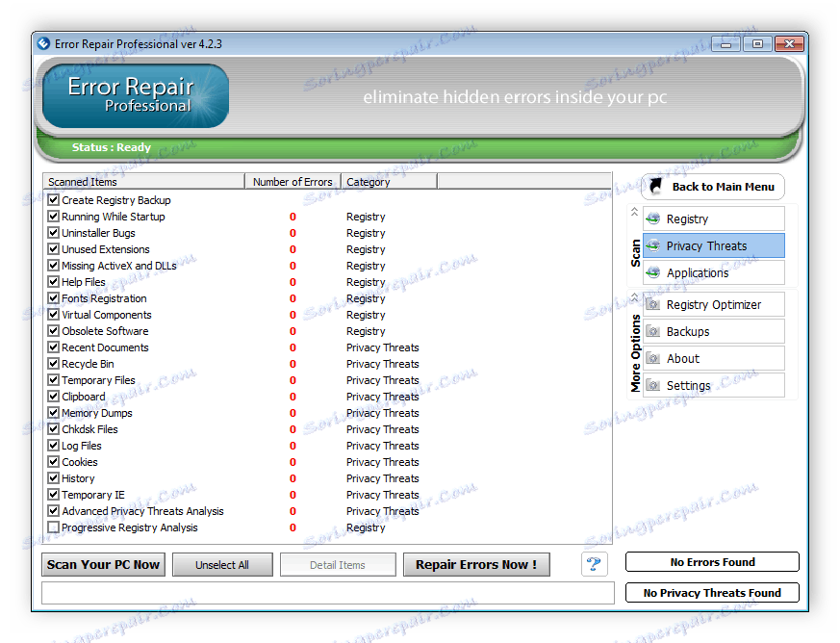Click Back to Main Menu button
Screen dimensions: 840x643
click(713, 187)
